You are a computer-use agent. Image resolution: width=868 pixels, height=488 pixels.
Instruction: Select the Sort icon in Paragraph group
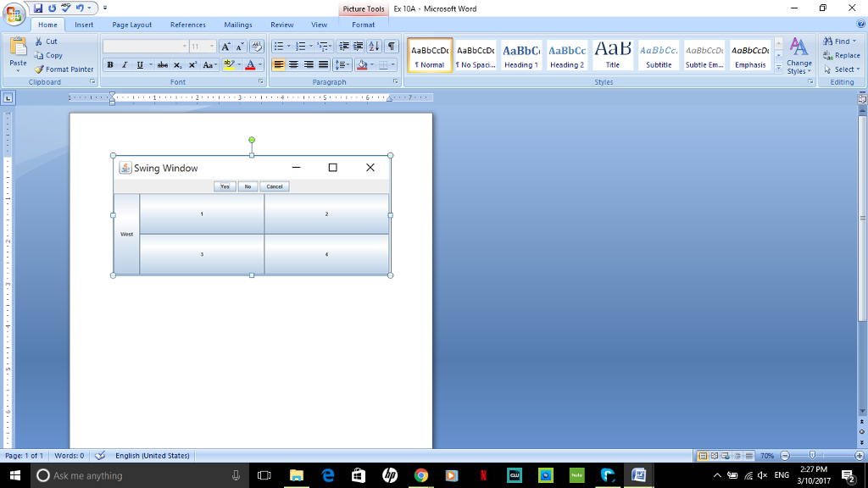click(x=375, y=46)
